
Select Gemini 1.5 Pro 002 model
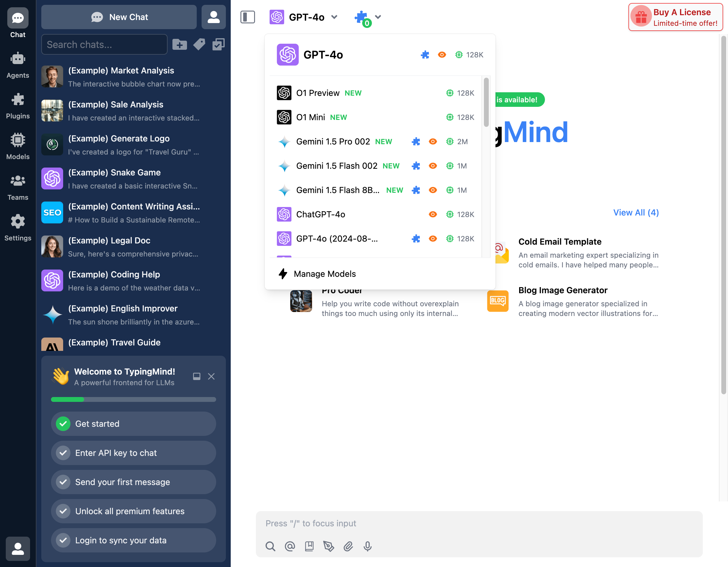coord(333,141)
